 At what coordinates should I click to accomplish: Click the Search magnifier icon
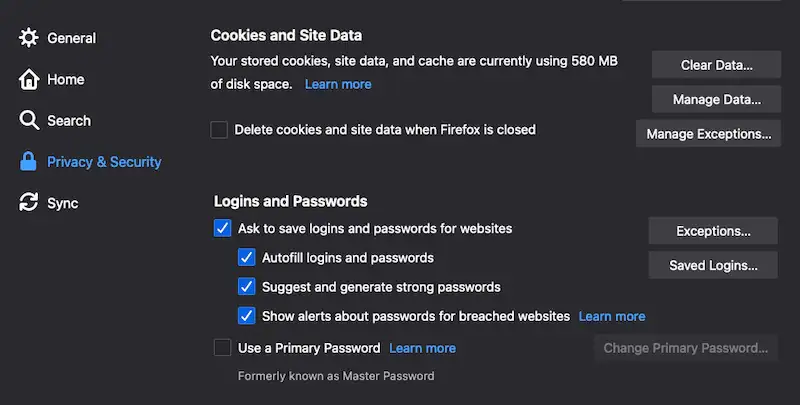(29, 120)
